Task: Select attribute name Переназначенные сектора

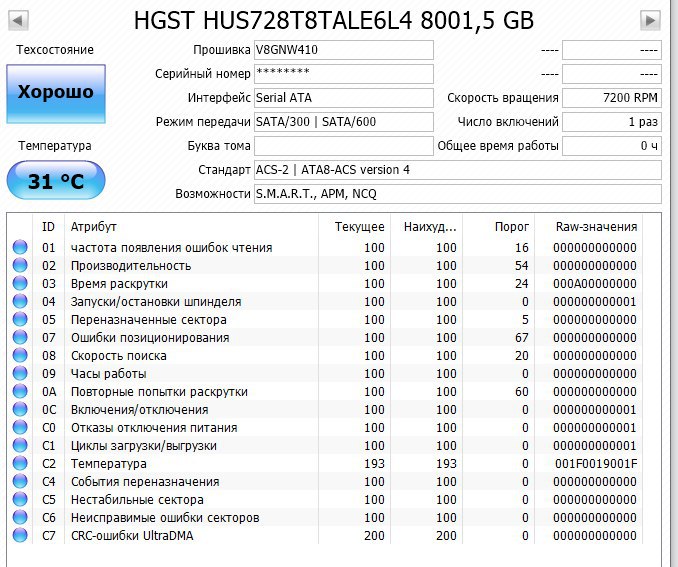Action: coord(149,320)
